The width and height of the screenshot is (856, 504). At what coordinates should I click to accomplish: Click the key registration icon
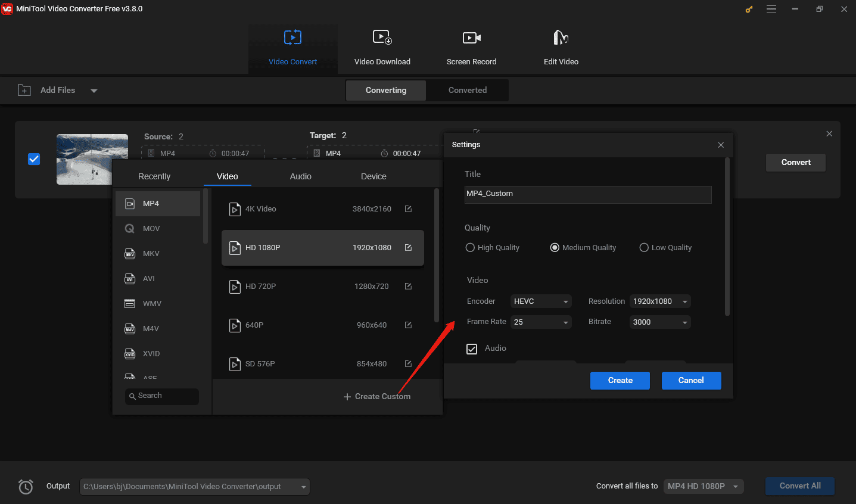point(749,9)
